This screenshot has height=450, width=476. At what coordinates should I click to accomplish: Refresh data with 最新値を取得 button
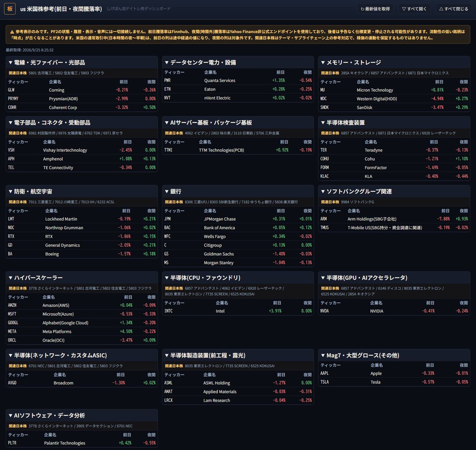point(375,9)
